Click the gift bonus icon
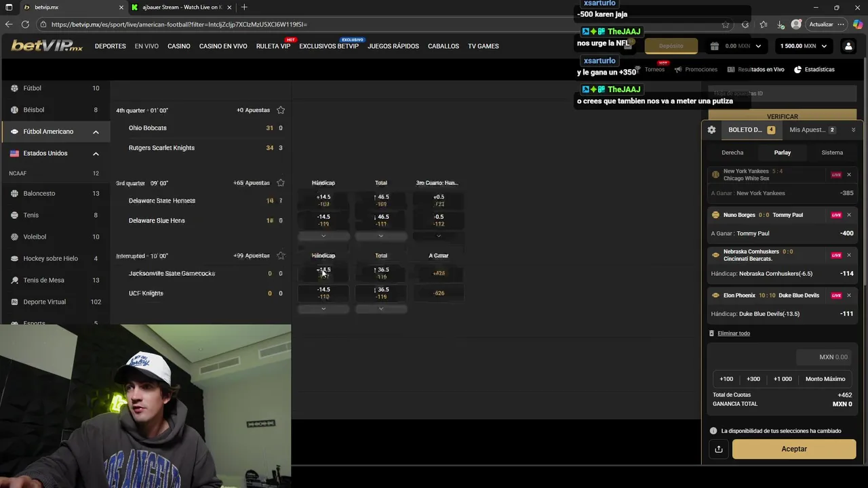 [714, 46]
